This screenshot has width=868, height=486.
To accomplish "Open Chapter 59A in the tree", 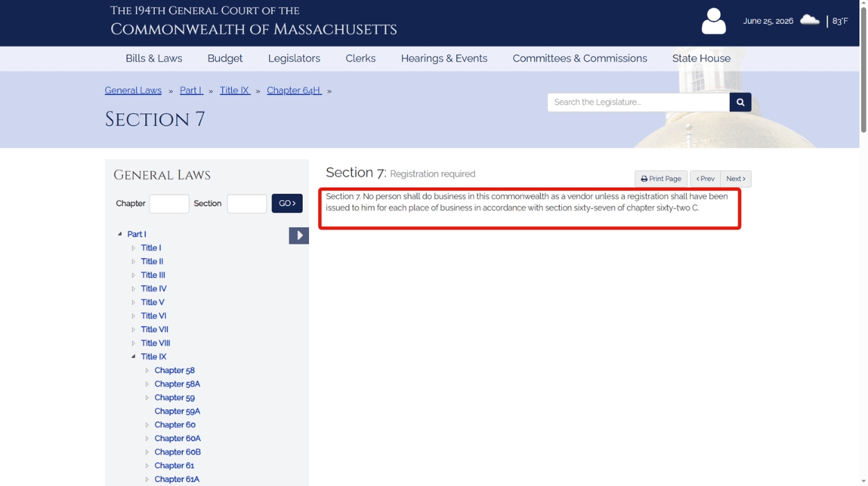I will (177, 411).
